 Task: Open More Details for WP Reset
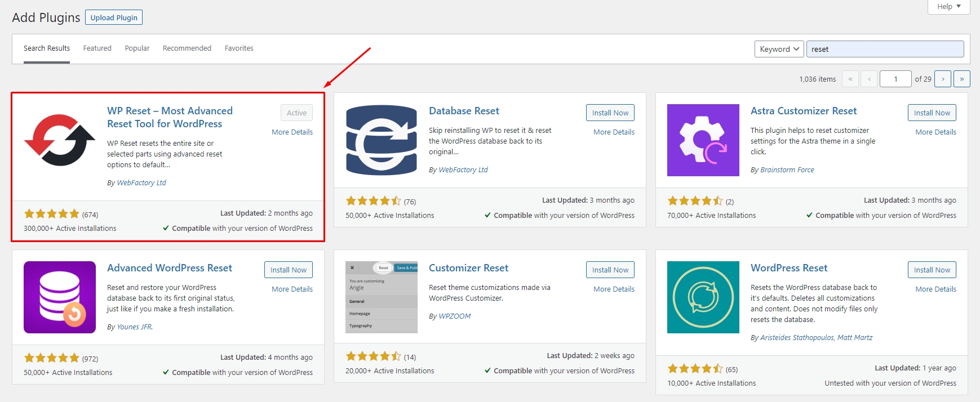pos(292,132)
